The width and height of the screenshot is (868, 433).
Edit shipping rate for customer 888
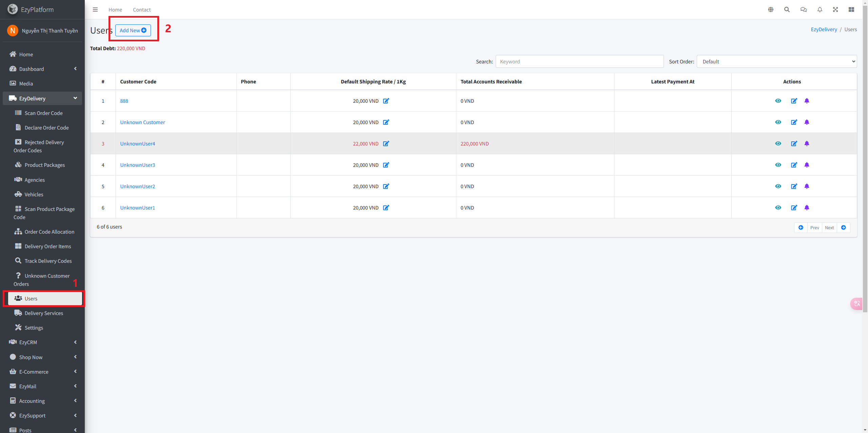click(x=386, y=101)
